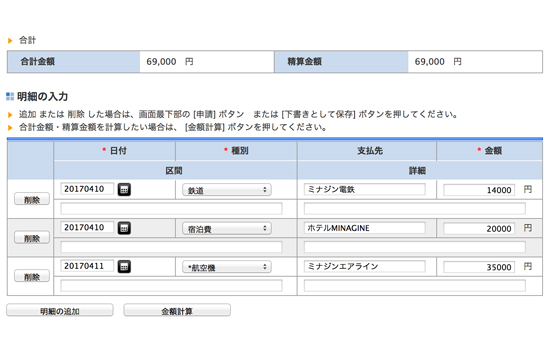This screenshot has height=360, width=548.
Task: Edit the amount field showing 20000
Action: tap(479, 229)
